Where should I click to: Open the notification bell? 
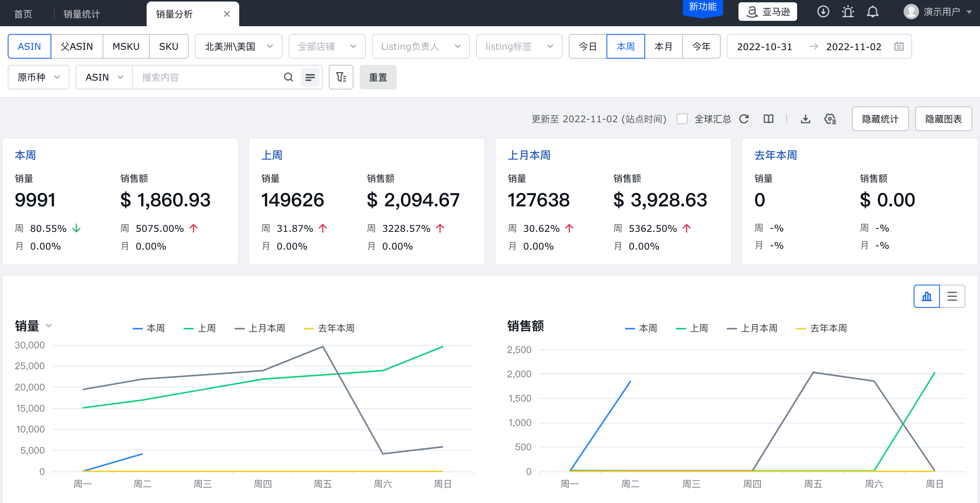[x=873, y=12]
